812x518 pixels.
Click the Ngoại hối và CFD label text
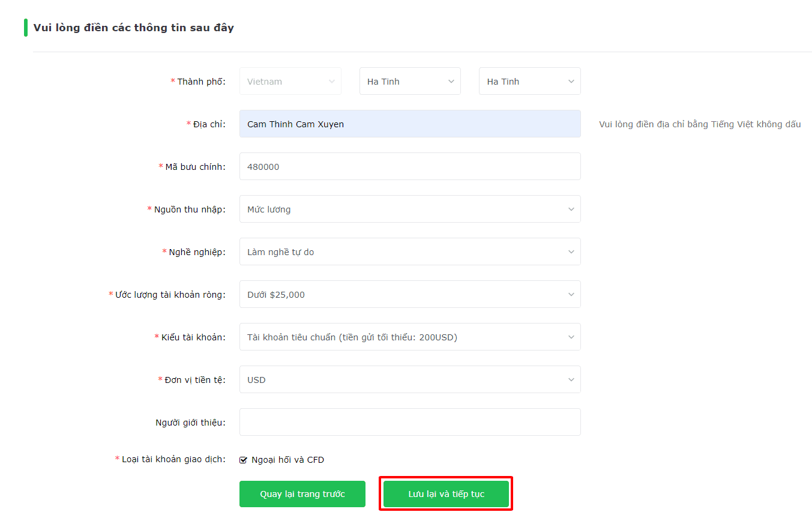[x=287, y=460]
